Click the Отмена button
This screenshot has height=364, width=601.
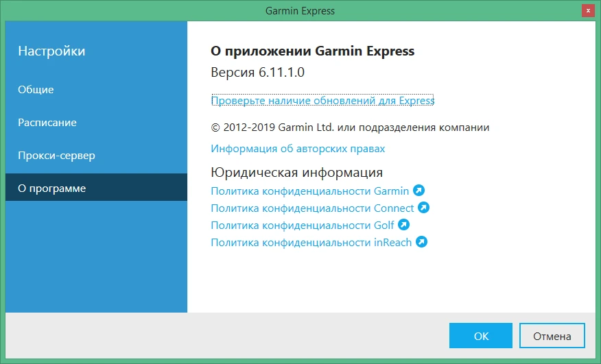pyautogui.click(x=552, y=336)
